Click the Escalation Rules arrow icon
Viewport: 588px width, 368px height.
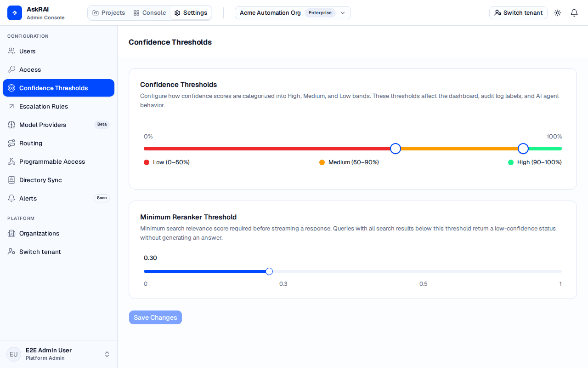pyautogui.click(x=11, y=106)
